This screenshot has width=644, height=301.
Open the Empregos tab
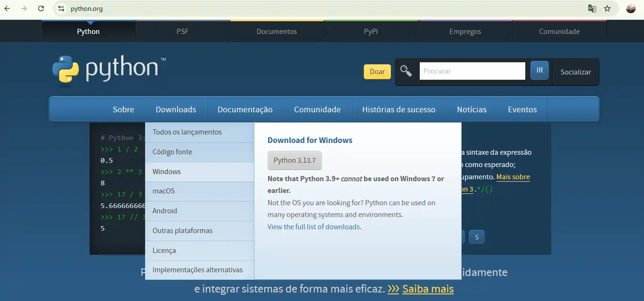click(465, 32)
